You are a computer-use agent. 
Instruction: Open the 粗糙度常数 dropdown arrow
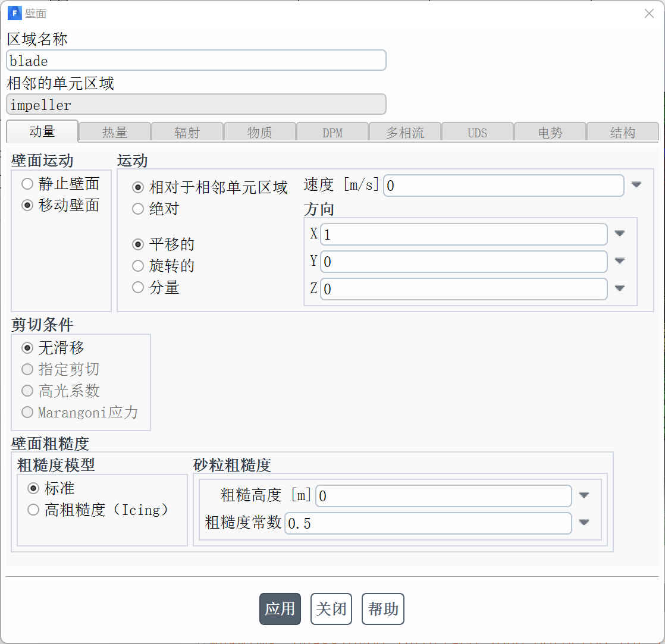(x=584, y=523)
